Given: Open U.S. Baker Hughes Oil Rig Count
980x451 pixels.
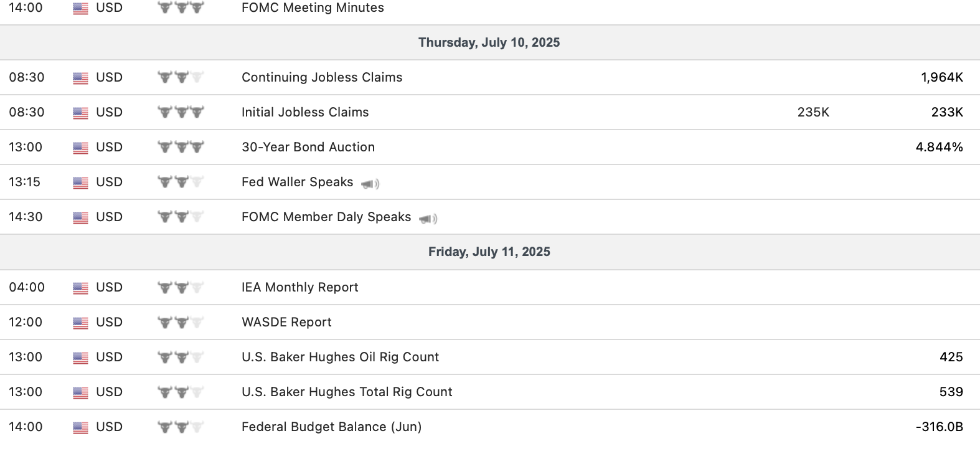Looking at the screenshot, I should pyautogui.click(x=340, y=358).
